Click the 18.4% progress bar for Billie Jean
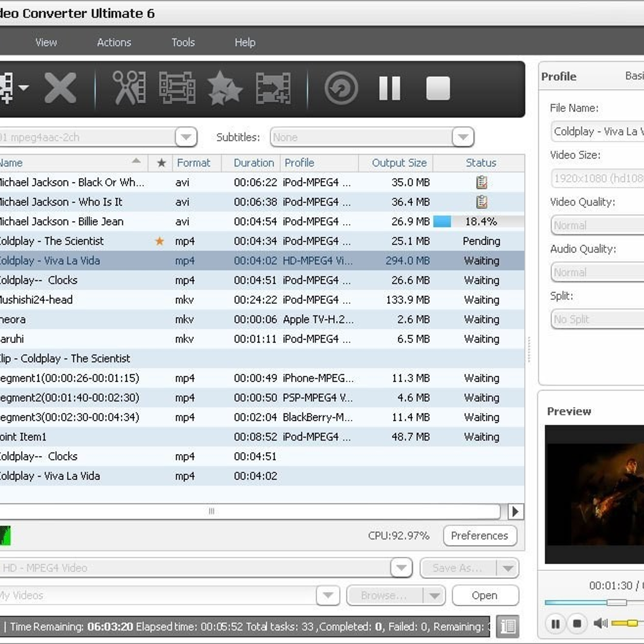Image resolution: width=644 pixels, height=644 pixels. (479, 221)
